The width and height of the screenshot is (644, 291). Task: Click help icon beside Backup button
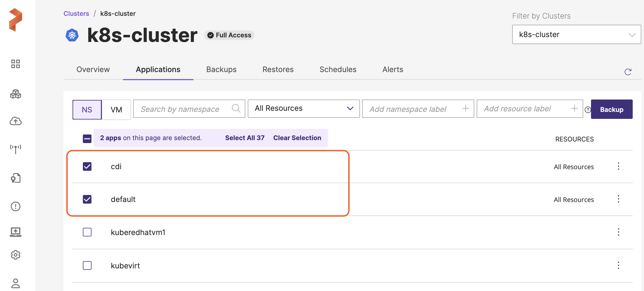(x=588, y=109)
